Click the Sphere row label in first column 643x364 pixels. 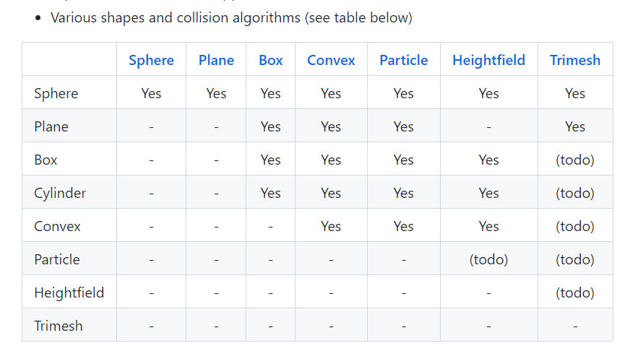(x=56, y=93)
